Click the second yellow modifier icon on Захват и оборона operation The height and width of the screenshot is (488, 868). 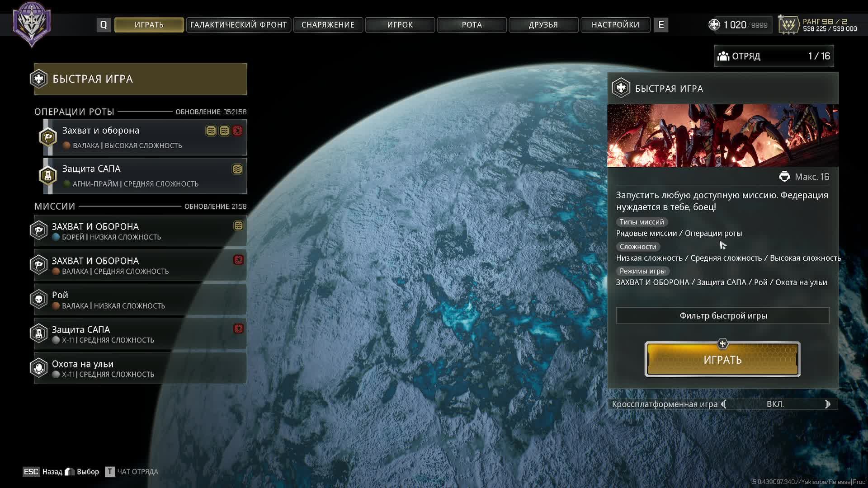click(x=224, y=131)
